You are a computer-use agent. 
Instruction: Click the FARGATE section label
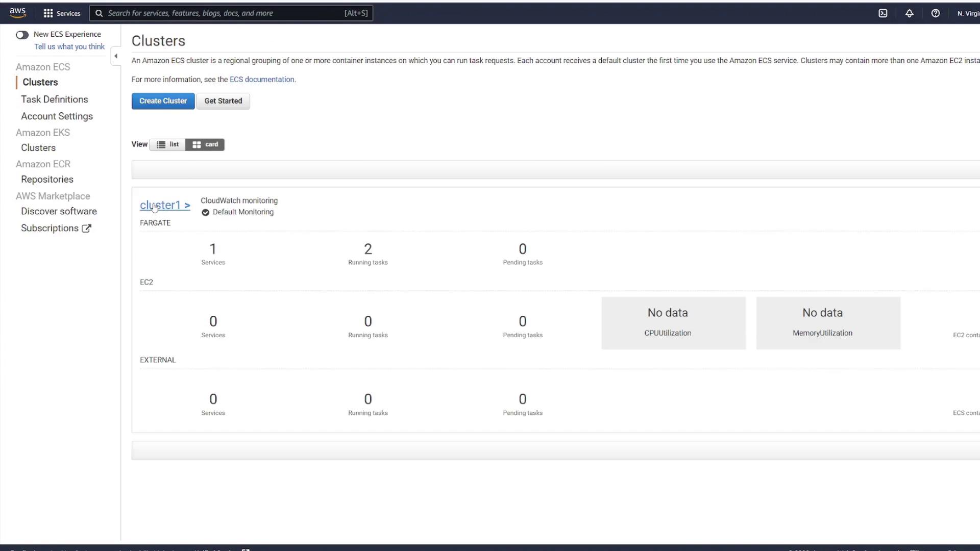(155, 223)
